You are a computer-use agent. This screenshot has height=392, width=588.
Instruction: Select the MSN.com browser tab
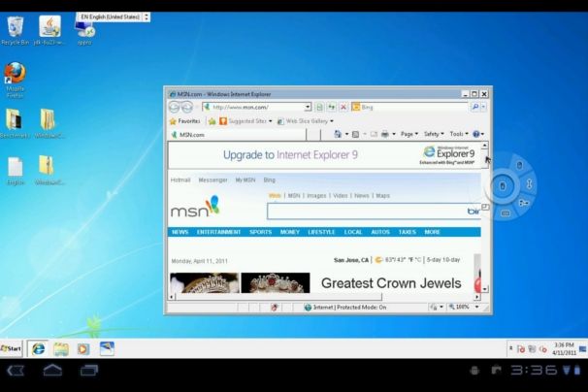coord(238,135)
